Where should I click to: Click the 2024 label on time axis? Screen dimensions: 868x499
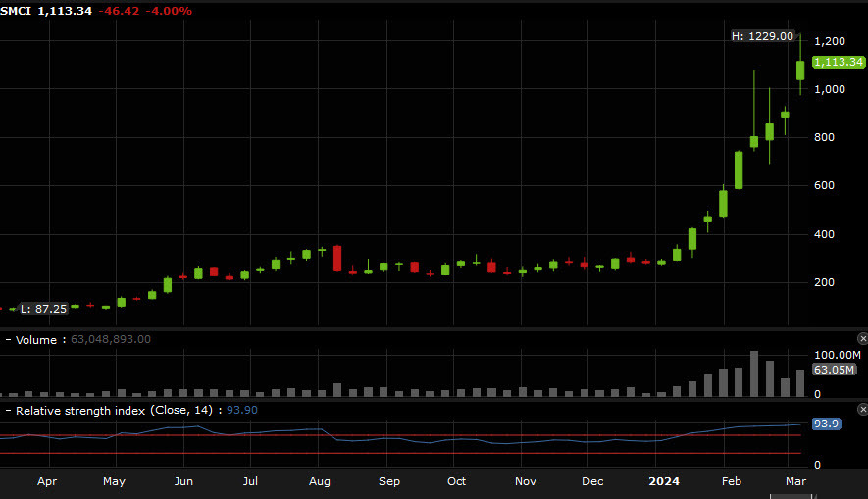pyautogui.click(x=664, y=481)
